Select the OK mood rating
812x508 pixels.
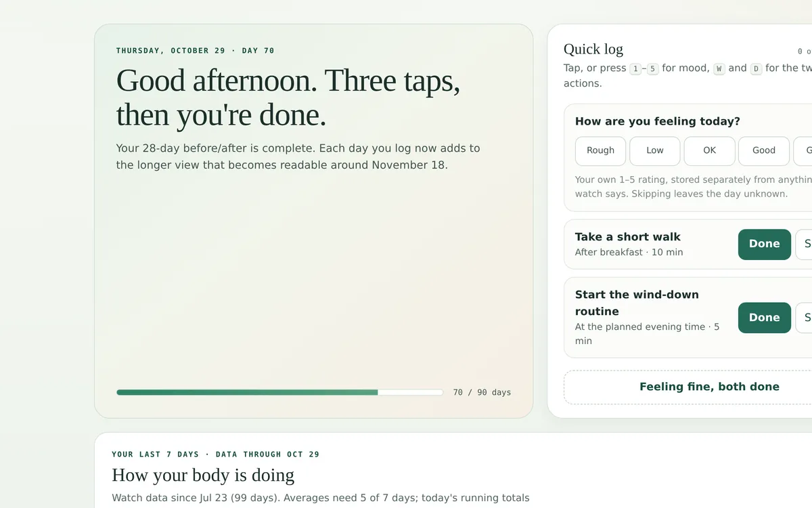[709, 151]
